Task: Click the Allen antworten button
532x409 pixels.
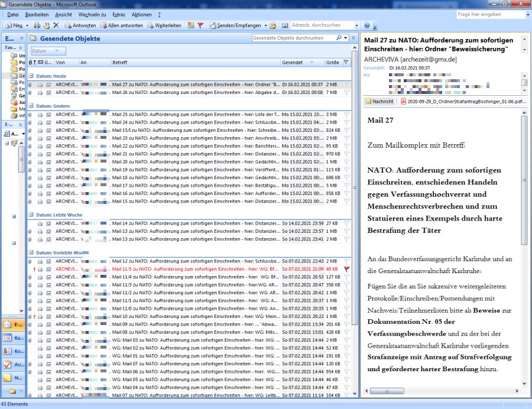Action: click(121, 25)
